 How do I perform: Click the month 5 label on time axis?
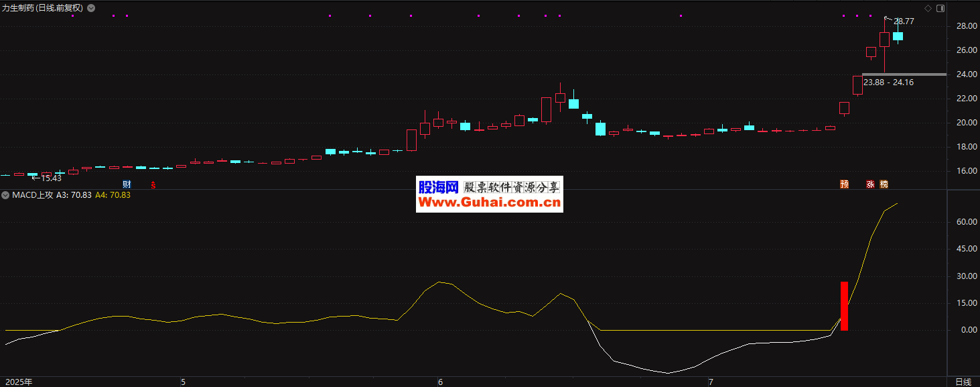[x=182, y=382]
